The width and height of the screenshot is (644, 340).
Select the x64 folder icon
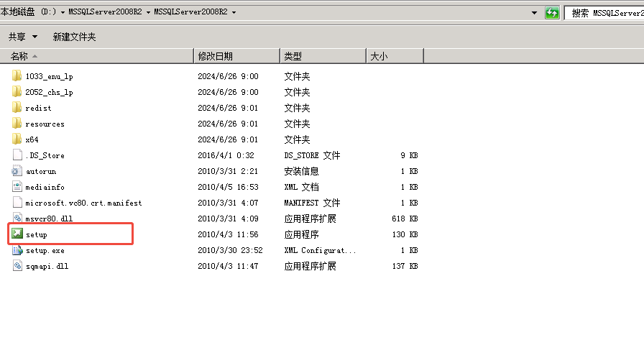[17, 139]
